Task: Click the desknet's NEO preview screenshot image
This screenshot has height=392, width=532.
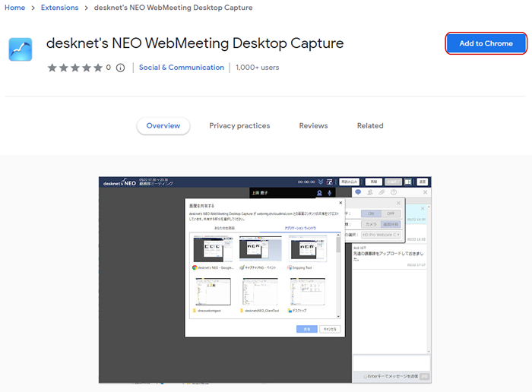Action: pyautogui.click(x=265, y=280)
